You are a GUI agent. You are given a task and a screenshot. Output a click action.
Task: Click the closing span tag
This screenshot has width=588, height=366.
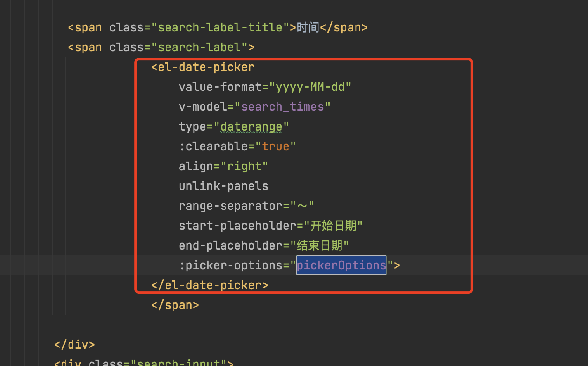click(174, 305)
